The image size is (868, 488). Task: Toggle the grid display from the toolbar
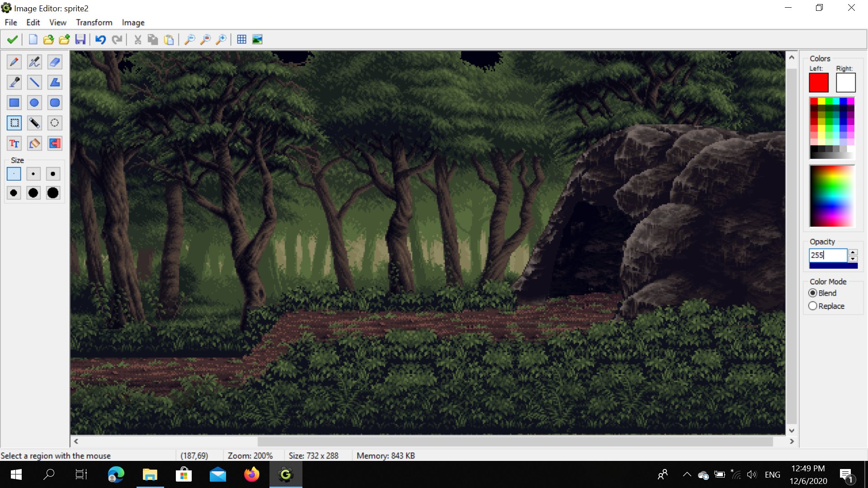coord(241,39)
